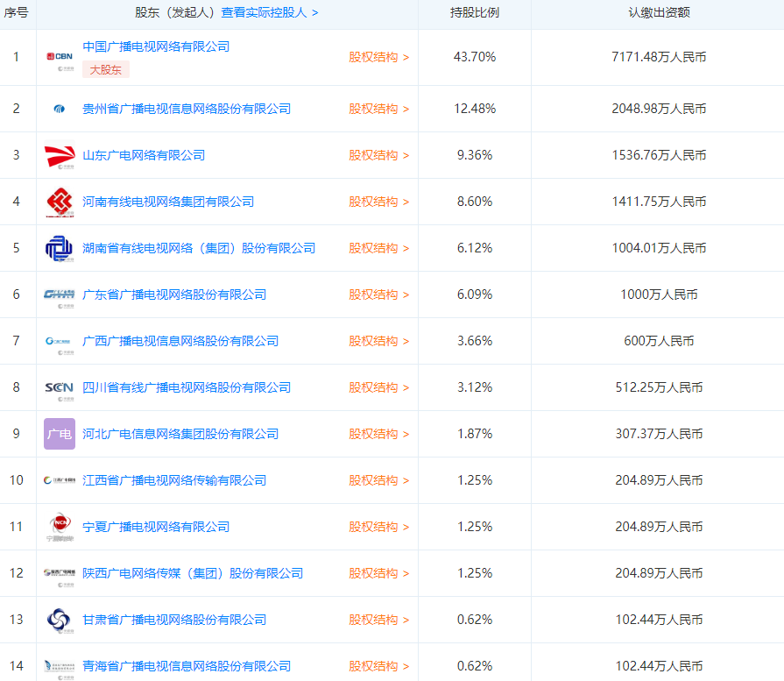Screen dimensions: 784x681
Task: Open 中国广播电视网络有限公司 company page
Action: pos(156,46)
